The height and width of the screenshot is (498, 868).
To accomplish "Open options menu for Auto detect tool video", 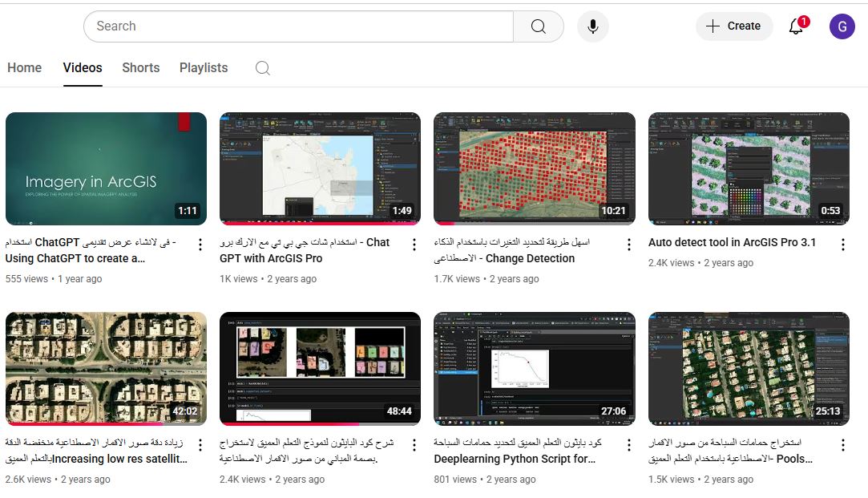I will [x=842, y=244].
